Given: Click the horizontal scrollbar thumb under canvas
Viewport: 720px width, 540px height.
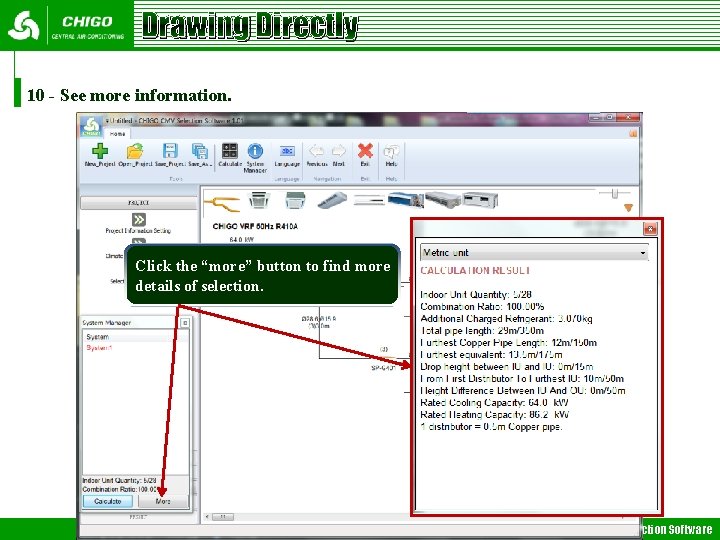Looking at the screenshot, I should click(224, 517).
